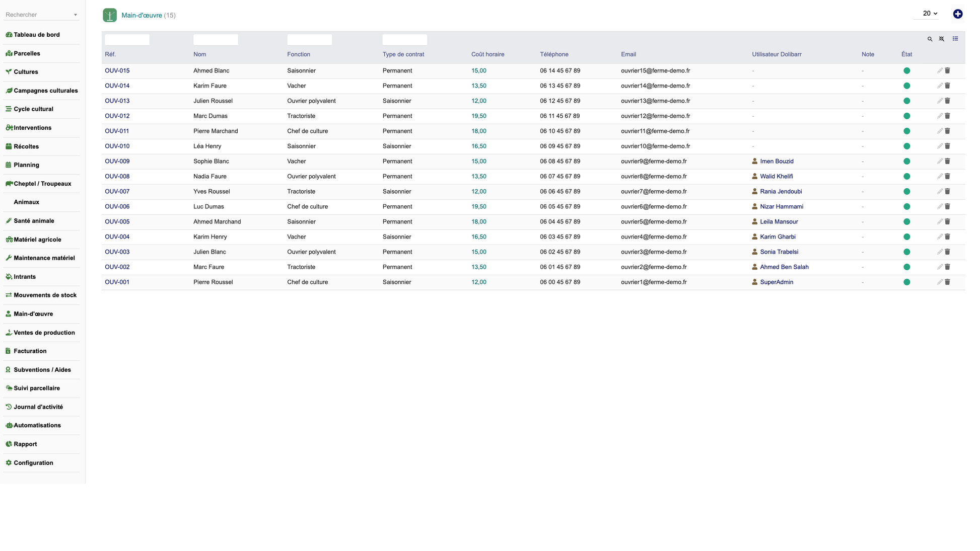Click the trash icon for OUV-001
Viewport: 980px width, 551px height.
[x=947, y=282]
